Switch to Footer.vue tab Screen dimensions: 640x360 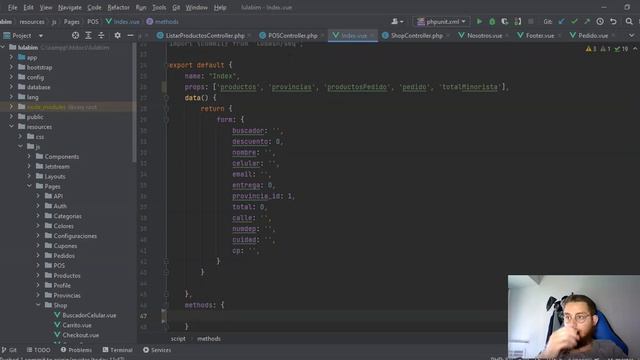539,36
